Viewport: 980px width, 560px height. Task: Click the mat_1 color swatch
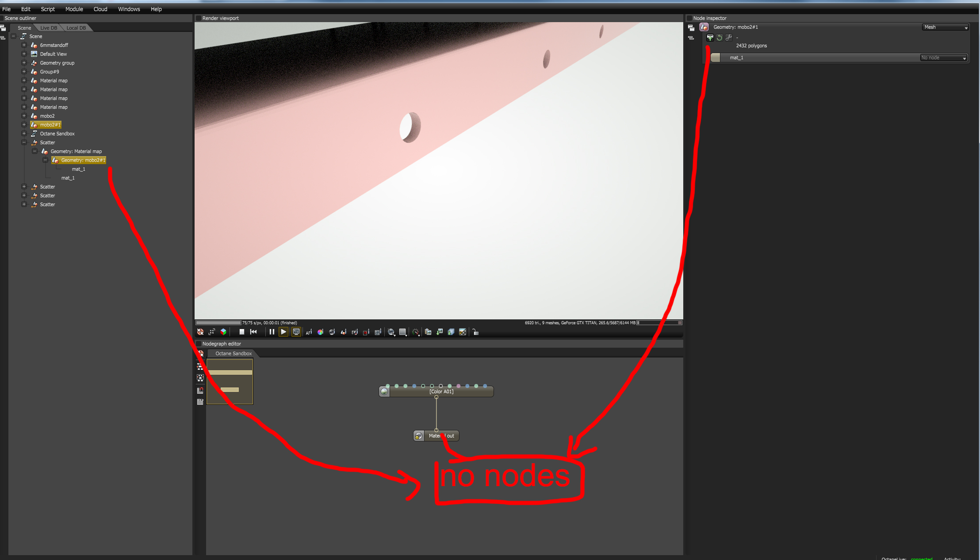click(x=715, y=58)
